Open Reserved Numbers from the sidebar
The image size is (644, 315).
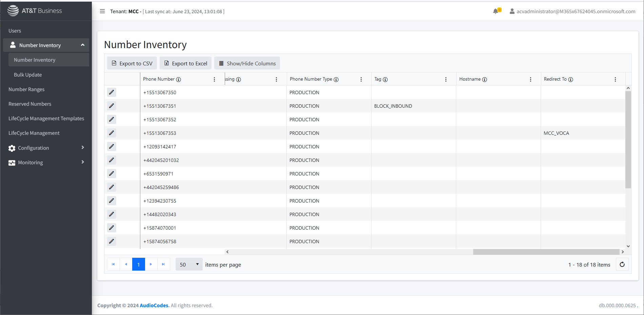tap(30, 104)
